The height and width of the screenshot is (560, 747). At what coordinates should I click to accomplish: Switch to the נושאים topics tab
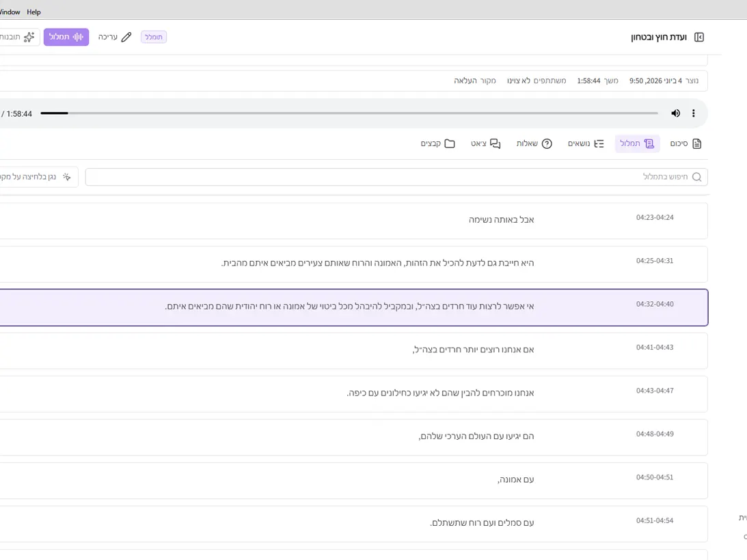tap(586, 144)
